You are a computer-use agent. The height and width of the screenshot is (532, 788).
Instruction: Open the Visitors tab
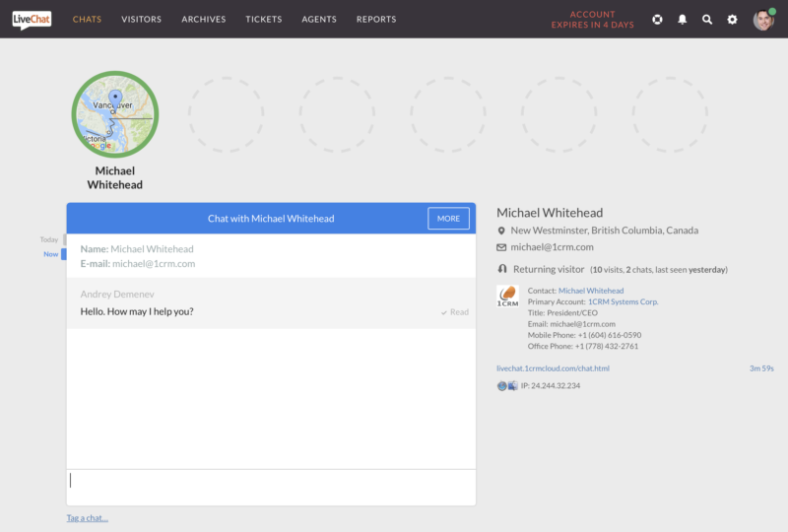tap(142, 20)
